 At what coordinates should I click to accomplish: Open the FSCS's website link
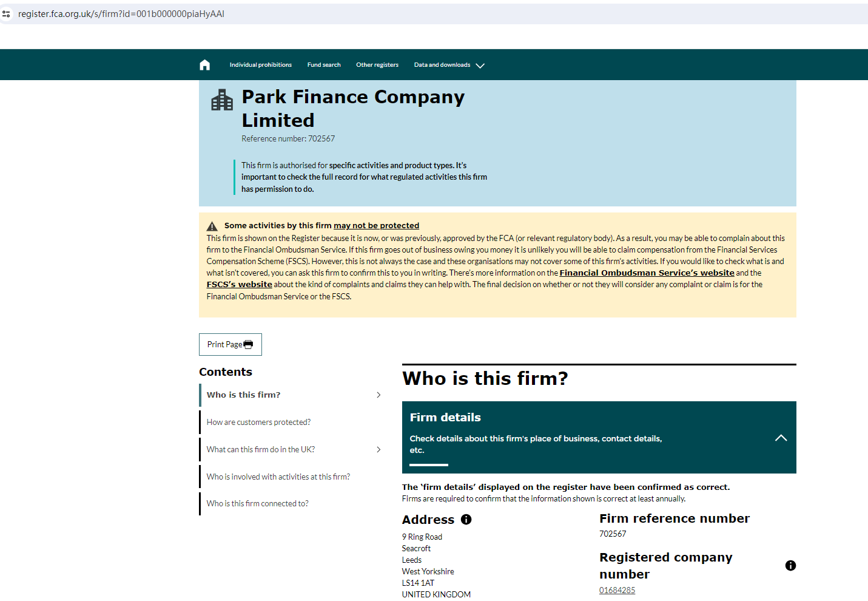pos(240,285)
